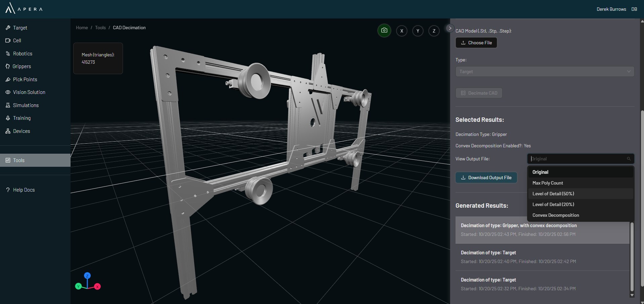Click the Training rocket icon
The height and width of the screenshot is (304, 644).
(8, 118)
